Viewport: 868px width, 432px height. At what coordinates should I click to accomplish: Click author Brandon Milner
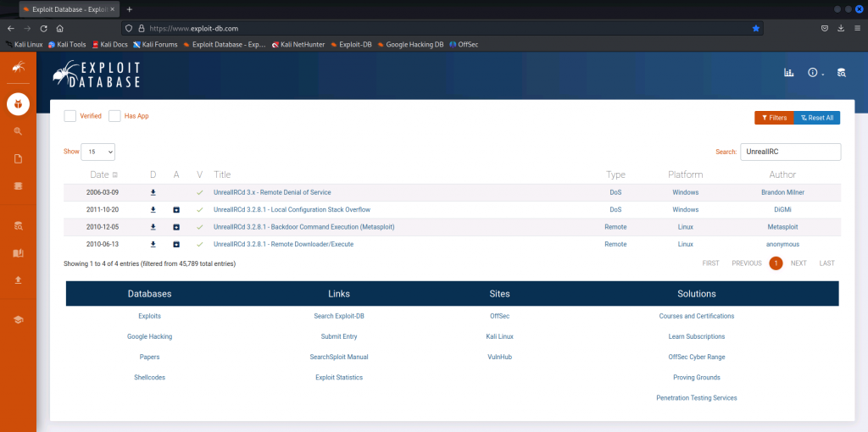pyautogui.click(x=782, y=192)
